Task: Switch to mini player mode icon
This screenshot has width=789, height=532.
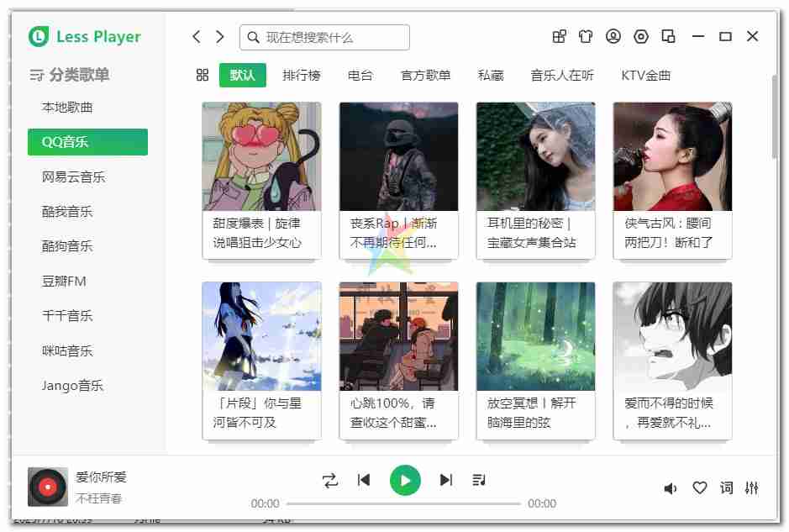Action: pyautogui.click(x=669, y=36)
